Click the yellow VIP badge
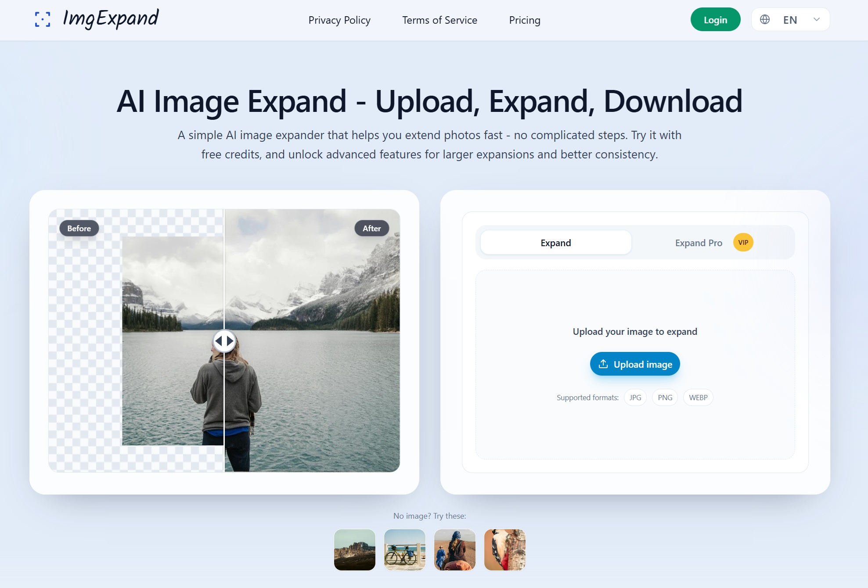The width and height of the screenshot is (868, 588). coord(743,243)
